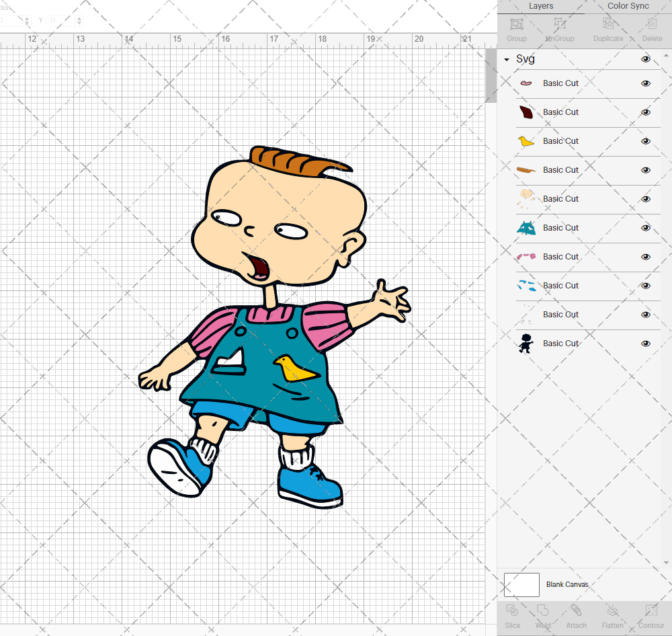Select the pink lips layer thumbnail
This screenshot has height=636, width=672.
(526, 83)
